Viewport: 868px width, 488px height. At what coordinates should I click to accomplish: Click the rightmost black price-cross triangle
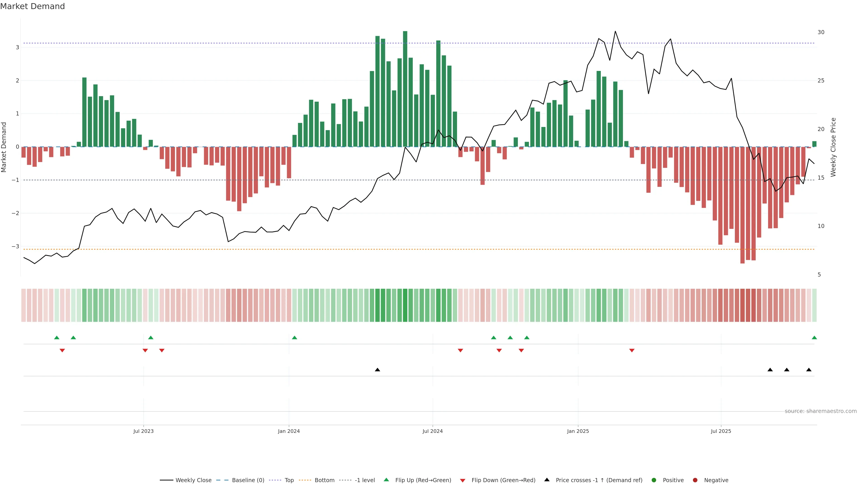coord(809,370)
